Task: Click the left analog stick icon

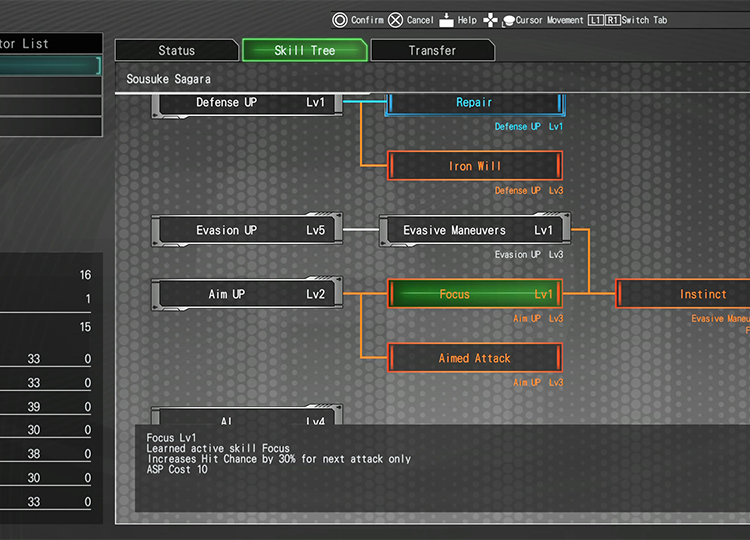Action: point(508,20)
